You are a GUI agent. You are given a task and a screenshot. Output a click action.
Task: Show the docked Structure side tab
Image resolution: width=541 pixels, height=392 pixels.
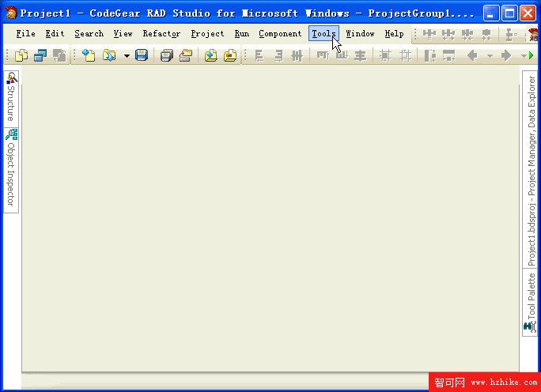11,98
